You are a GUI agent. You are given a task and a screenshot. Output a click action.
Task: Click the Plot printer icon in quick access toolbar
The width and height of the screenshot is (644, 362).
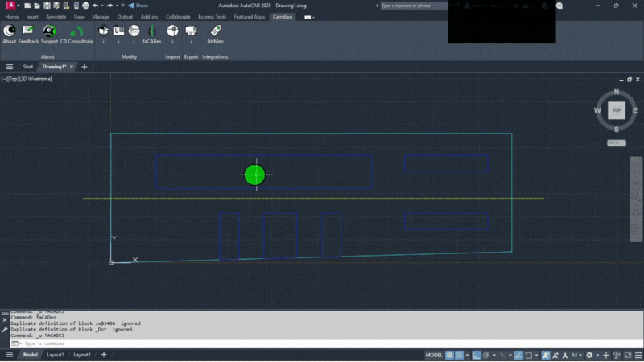pyautogui.click(x=85, y=6)
